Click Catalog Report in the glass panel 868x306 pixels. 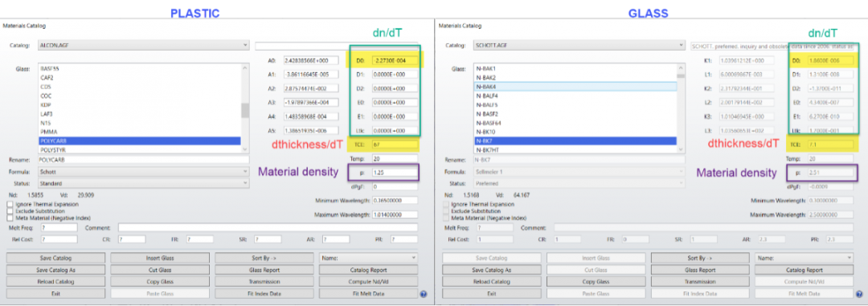[x=804, y=270]
